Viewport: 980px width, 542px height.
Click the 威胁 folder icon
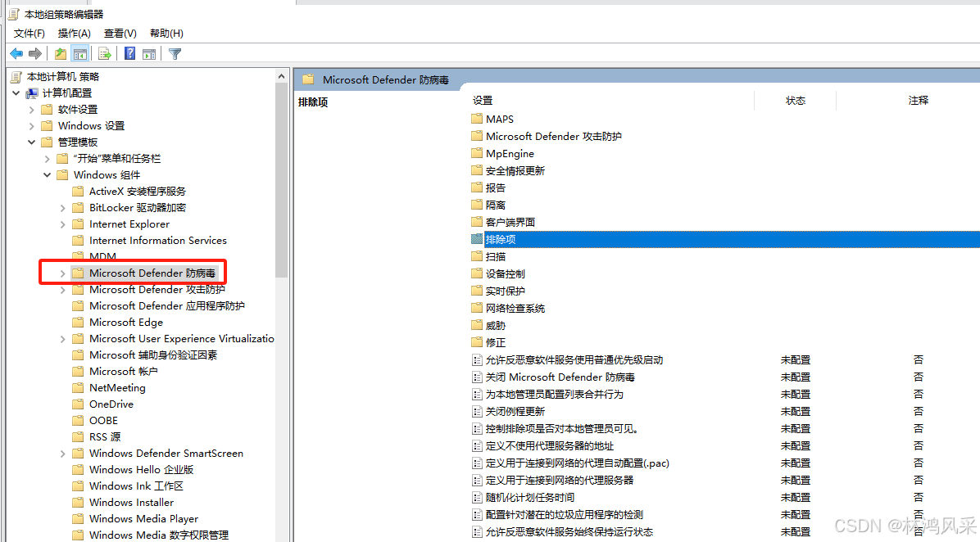click(477, 325)
